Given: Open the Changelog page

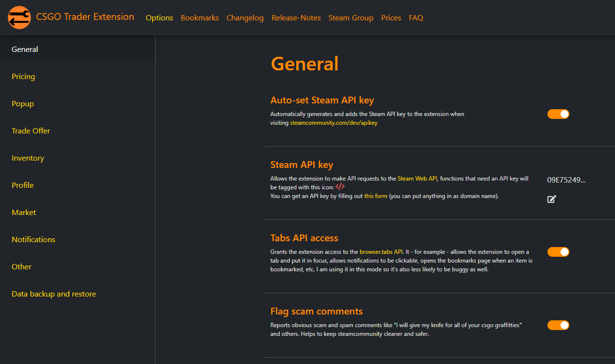Looking at the screenshot, I should 245,18.
